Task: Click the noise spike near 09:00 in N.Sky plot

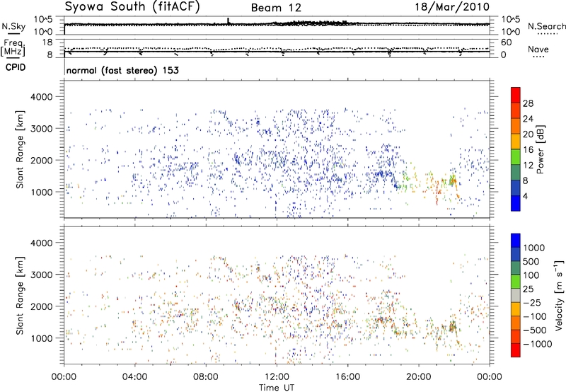Action: pyautogui.click(x=228, y=21)
